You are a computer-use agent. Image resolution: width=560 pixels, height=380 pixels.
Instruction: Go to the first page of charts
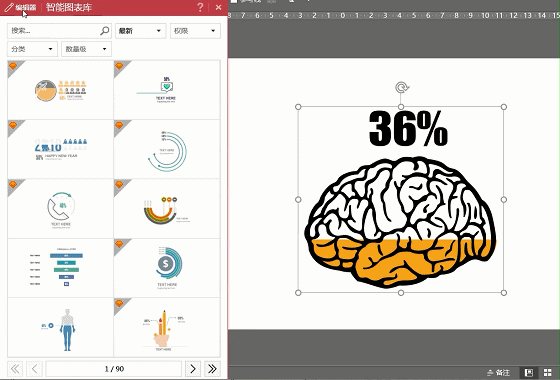pyautogui.click(x=15, y=369)
